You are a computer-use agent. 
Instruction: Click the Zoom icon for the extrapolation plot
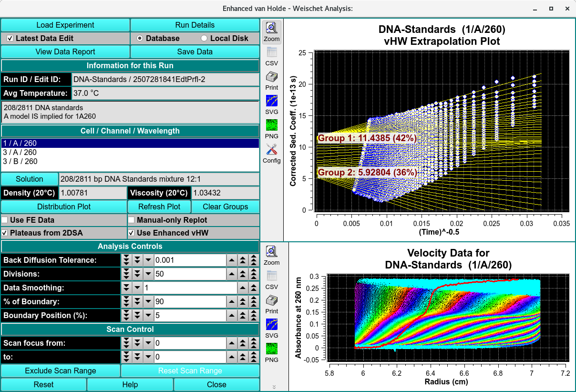(272, 31)
